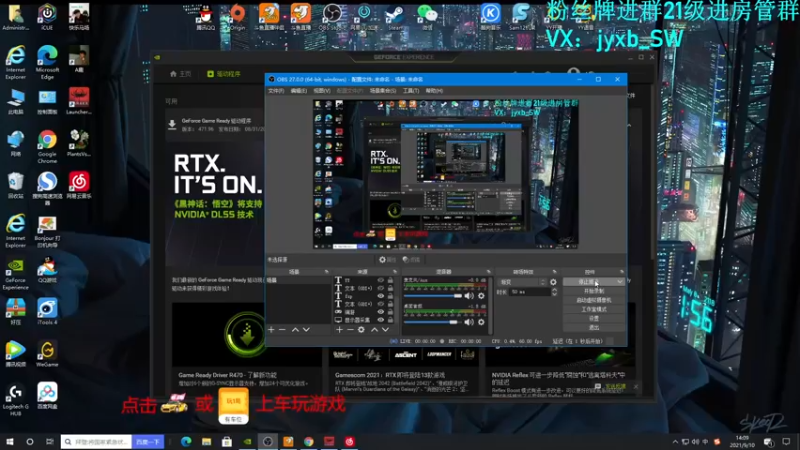The width and height of the screenshot is (800, 450).
Task: Toggle visibility of the fxp text source
Action: pos(381,296)
